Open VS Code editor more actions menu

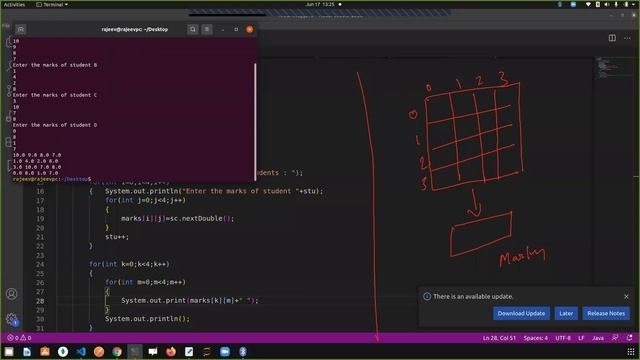pos(627,38)
